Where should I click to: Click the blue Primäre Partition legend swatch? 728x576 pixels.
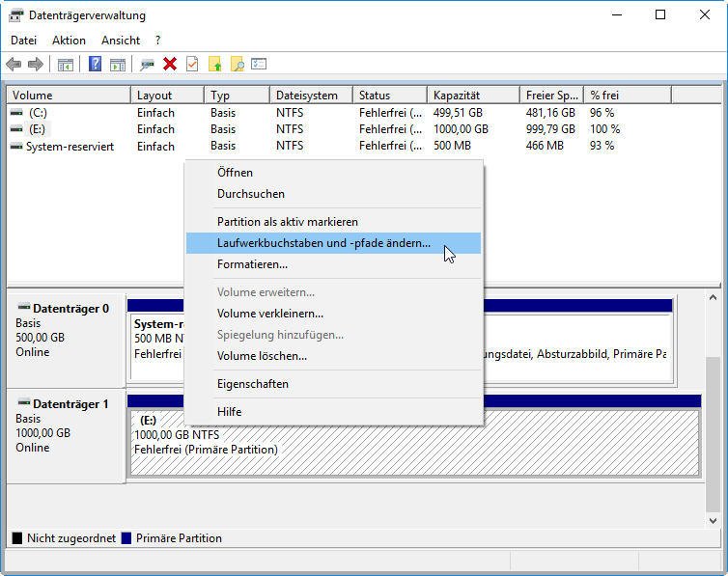coord(126,538)
